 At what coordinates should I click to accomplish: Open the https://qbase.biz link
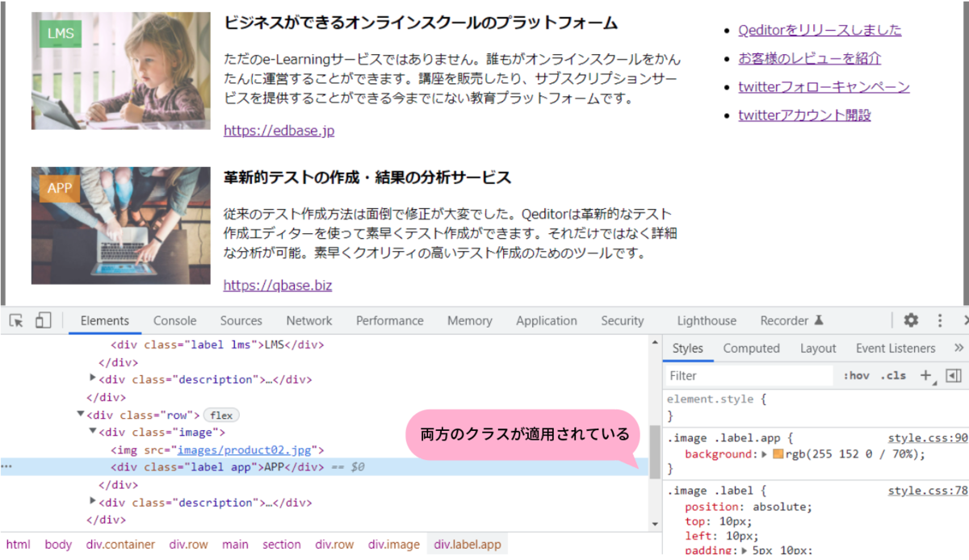pos(278,285)
